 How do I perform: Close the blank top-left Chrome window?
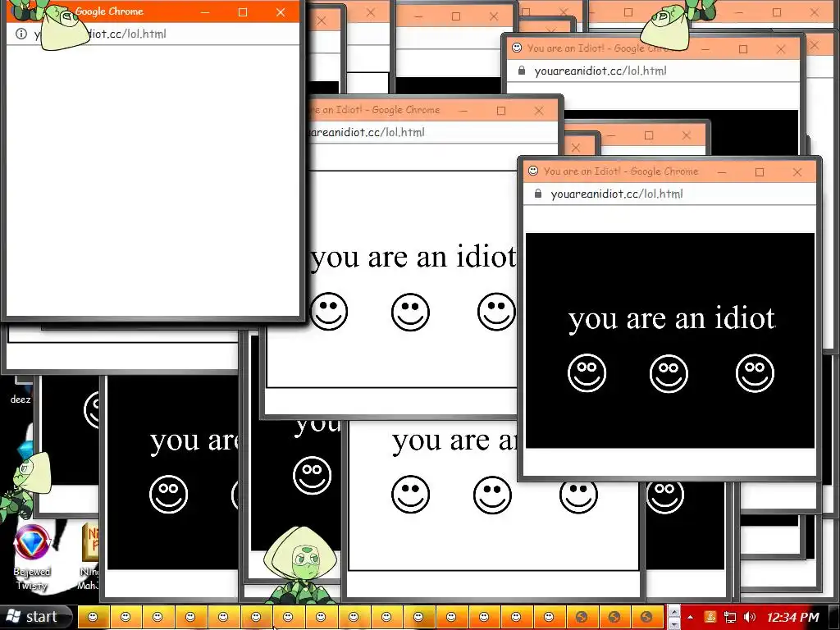pyautogui.click(x=281, y=11)
